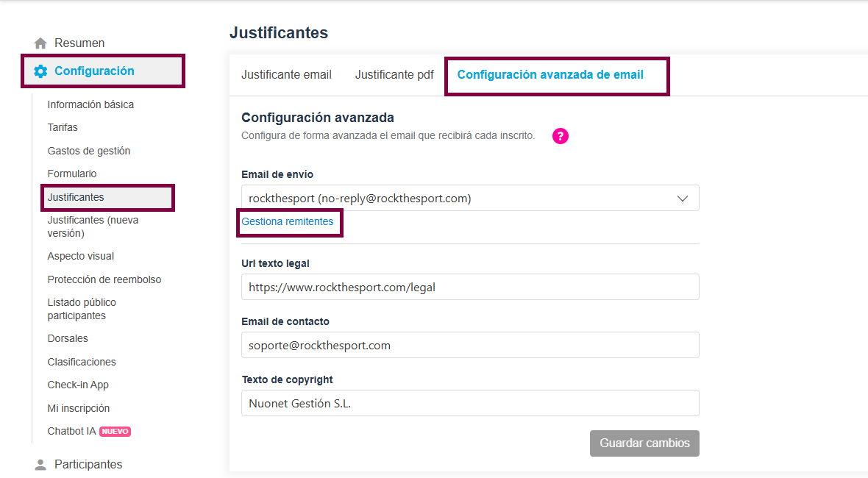The width and height of the screenshot is (868, 478).
Task: Select Configuración avanzada de email tab
Action: (550, 75)
